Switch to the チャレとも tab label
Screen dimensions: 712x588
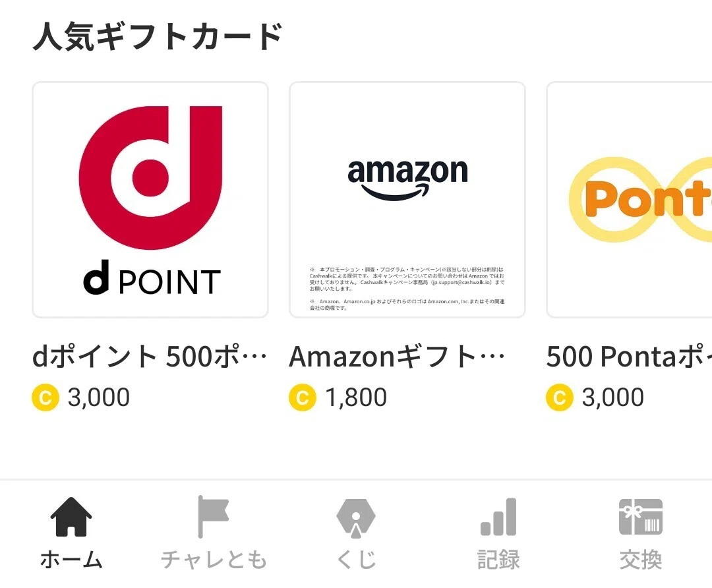coord(214,560)
